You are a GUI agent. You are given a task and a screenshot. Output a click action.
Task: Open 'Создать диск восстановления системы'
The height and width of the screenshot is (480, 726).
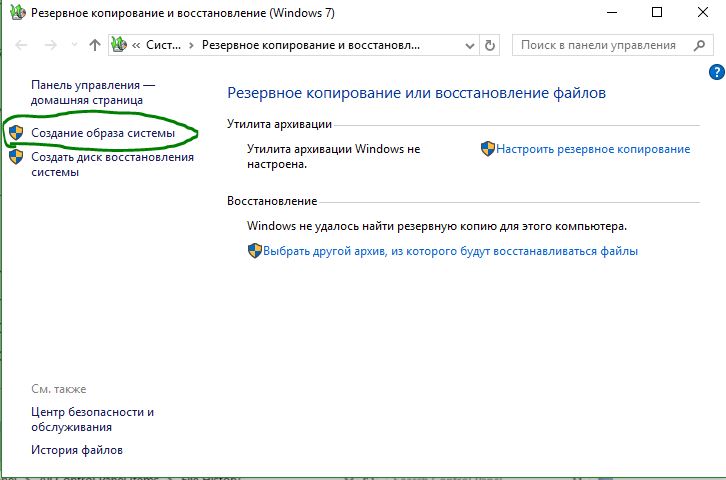tap(113, 164)
